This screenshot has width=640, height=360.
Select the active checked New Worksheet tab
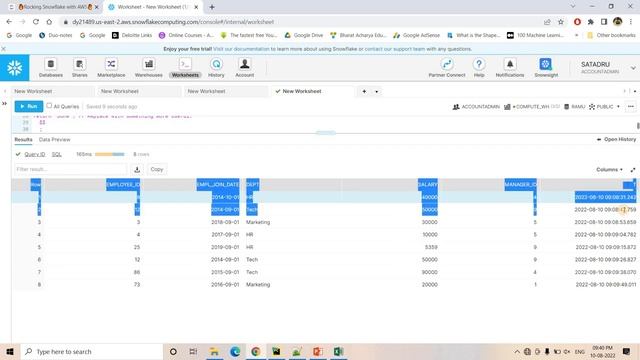coord(312,91)
